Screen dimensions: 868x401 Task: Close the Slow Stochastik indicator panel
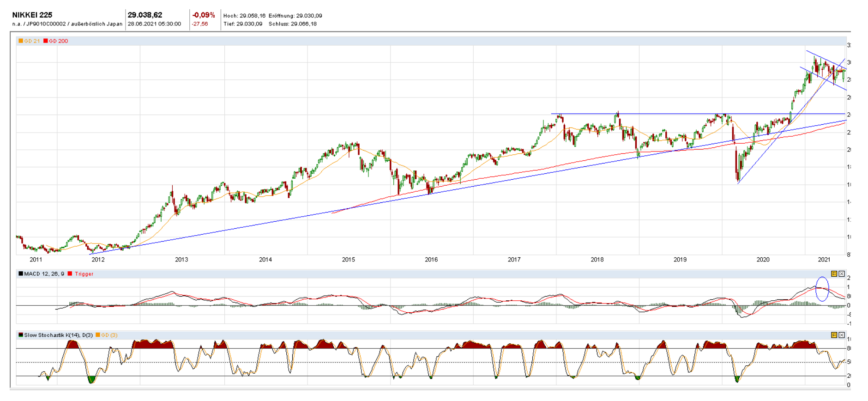[x=842, y=335]
